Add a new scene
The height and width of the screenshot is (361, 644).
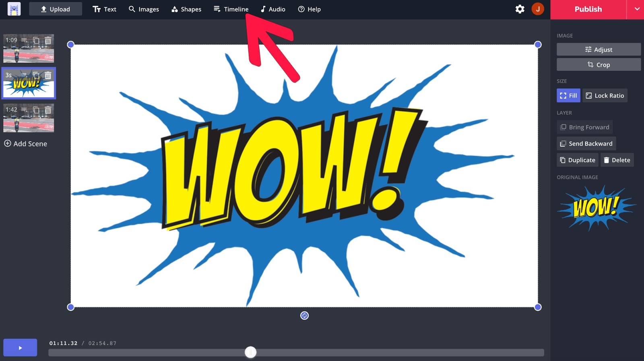tap(26, 144)
